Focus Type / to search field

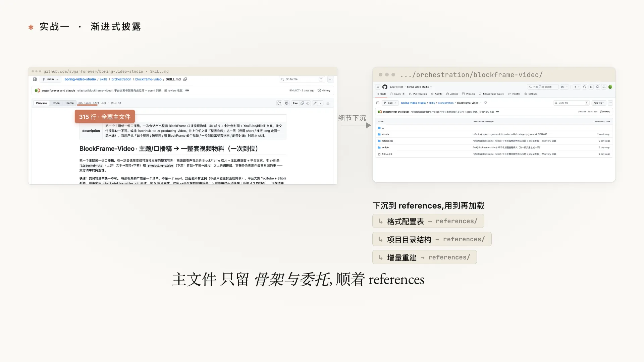[x=543, y=87]
